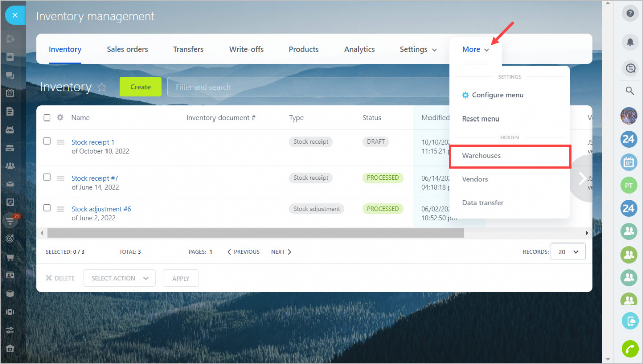Open grid column settings gear icon
Image resolution: width=643 pixels, height=364 pixels.
(60, 117)
